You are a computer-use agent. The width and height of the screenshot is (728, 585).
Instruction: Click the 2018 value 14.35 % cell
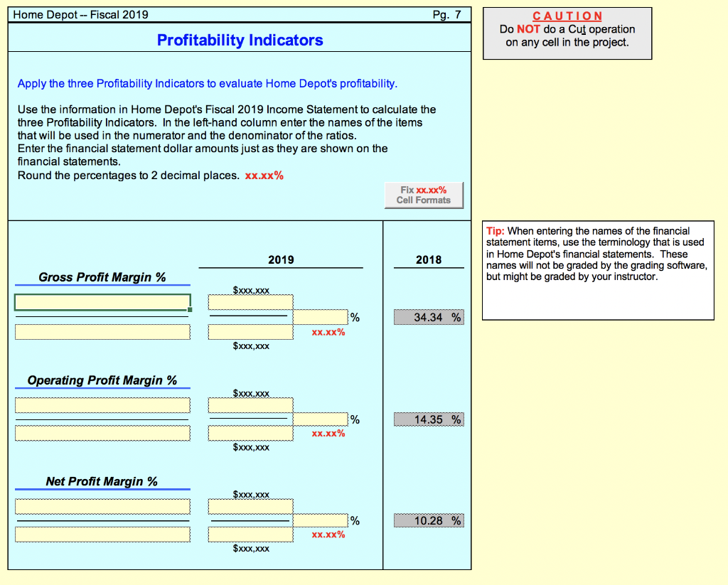click(x=429, y=419)
